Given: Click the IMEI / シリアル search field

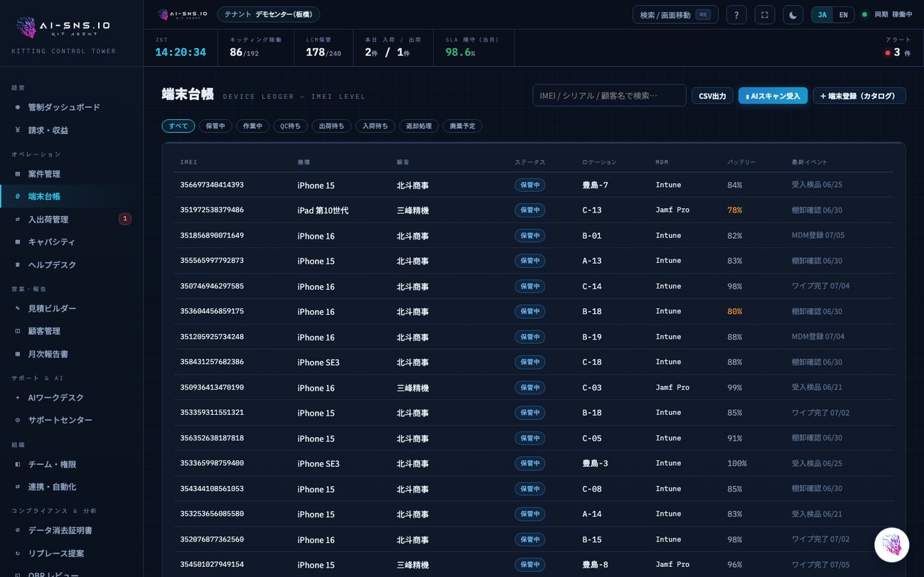Looking at the screenshot, I should [x=609, y=95].
